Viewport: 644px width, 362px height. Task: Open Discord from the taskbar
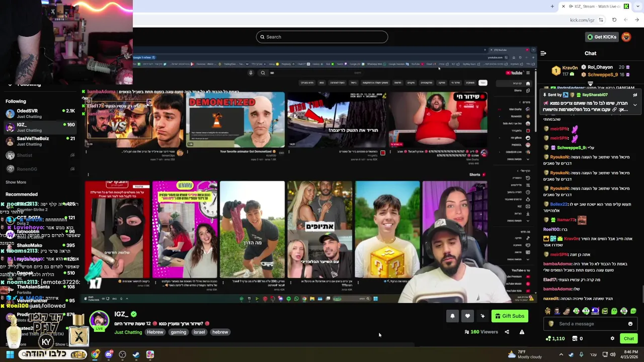click(x=109, y=354)
